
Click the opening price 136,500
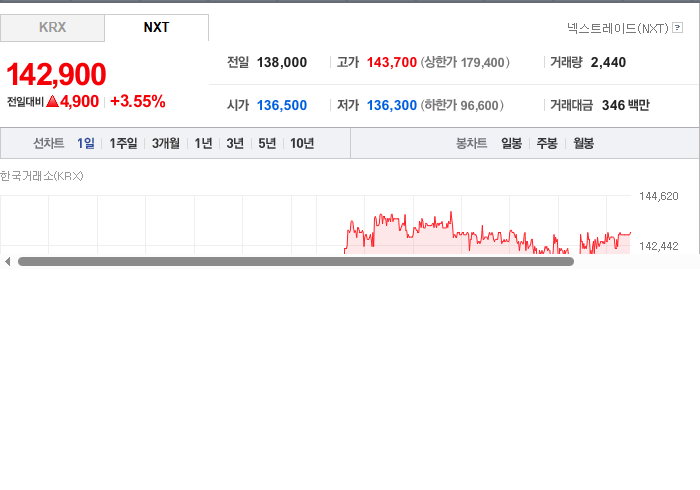pos(282,105)
